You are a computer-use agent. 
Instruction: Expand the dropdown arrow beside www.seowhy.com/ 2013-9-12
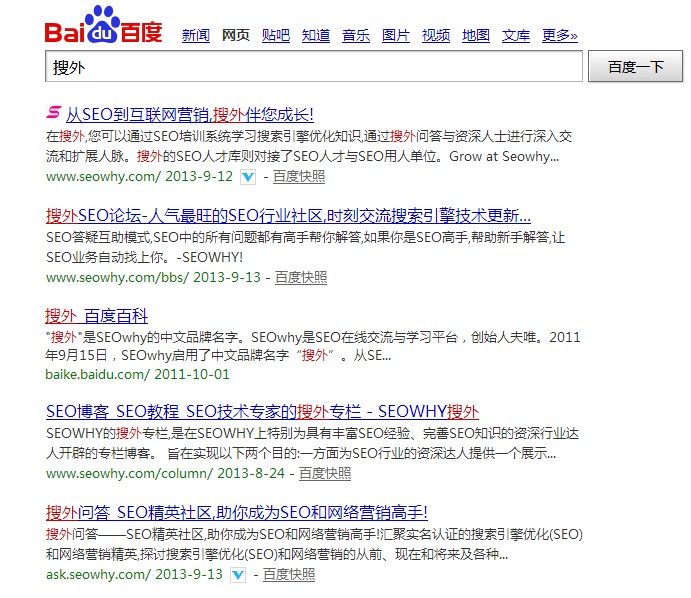pos(248,177)
